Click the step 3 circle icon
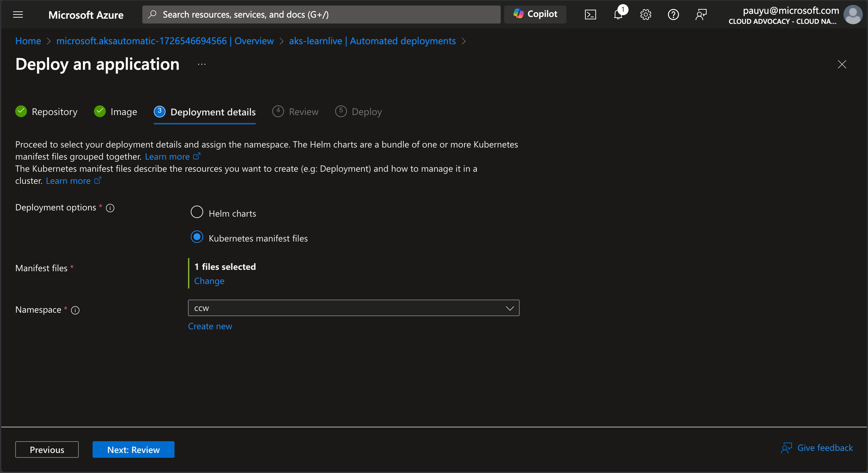 click(160, 111)
